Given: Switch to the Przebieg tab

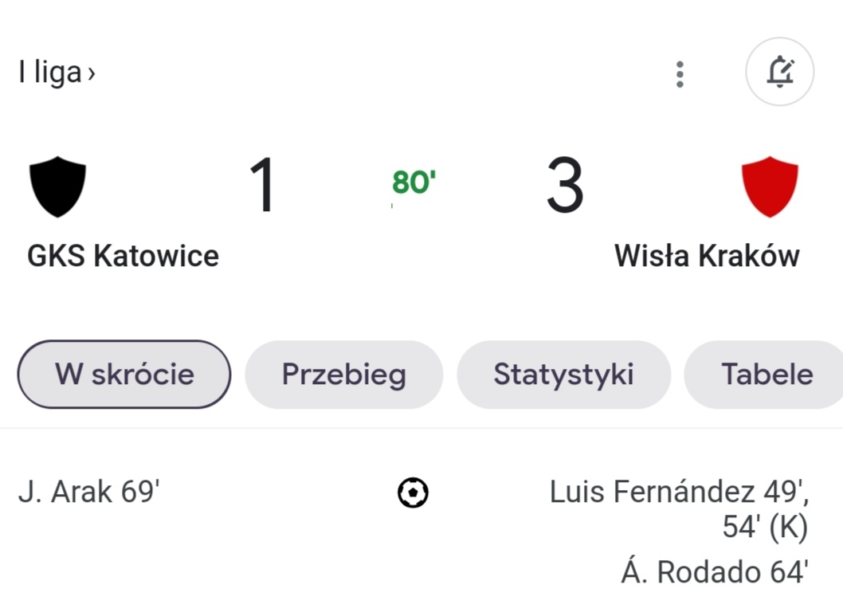Looking at the screenshot, I should coord(343,375).
